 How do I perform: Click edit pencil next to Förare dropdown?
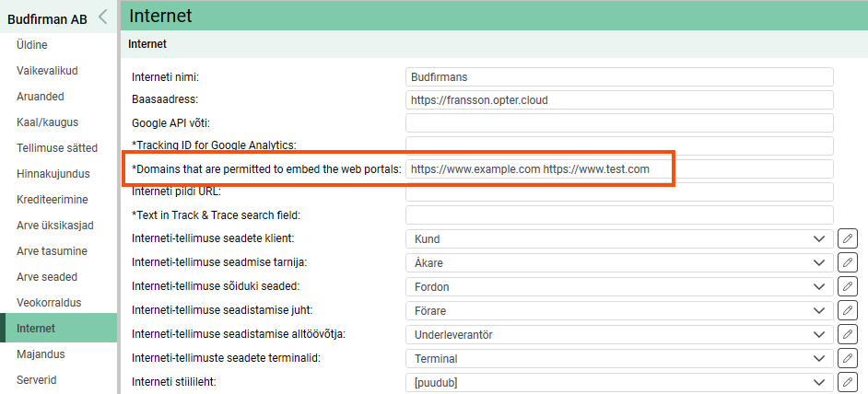click(x=848, y=310)
